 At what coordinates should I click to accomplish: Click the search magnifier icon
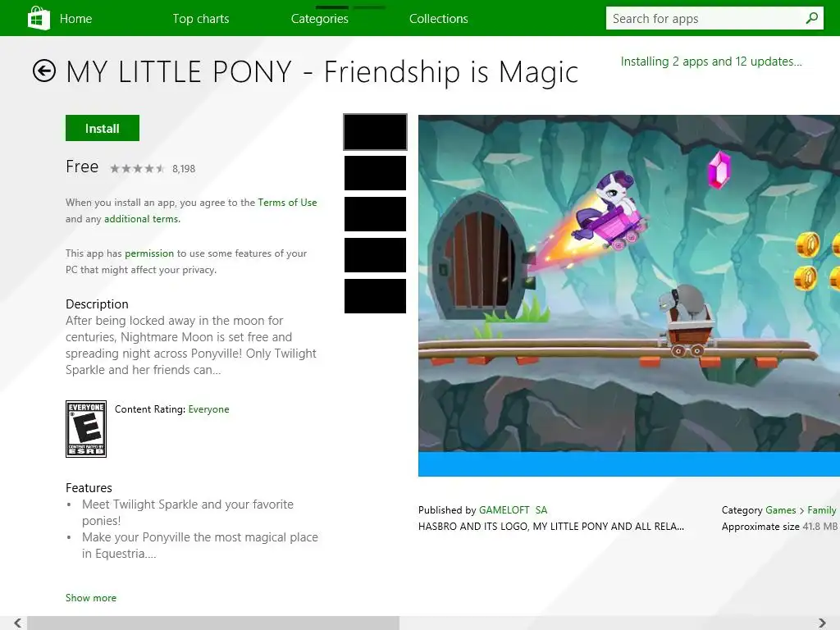(x=811, y=18)
